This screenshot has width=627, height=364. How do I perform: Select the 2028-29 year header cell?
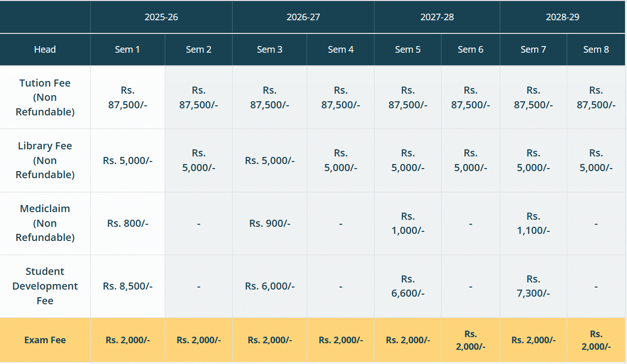coord(563,17)
